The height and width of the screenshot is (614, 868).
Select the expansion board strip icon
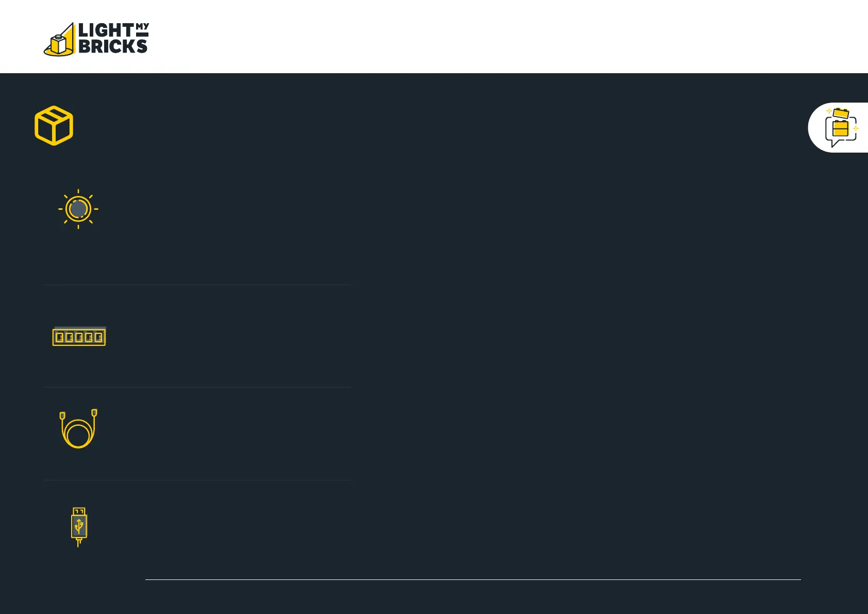(x=79, y=337)
